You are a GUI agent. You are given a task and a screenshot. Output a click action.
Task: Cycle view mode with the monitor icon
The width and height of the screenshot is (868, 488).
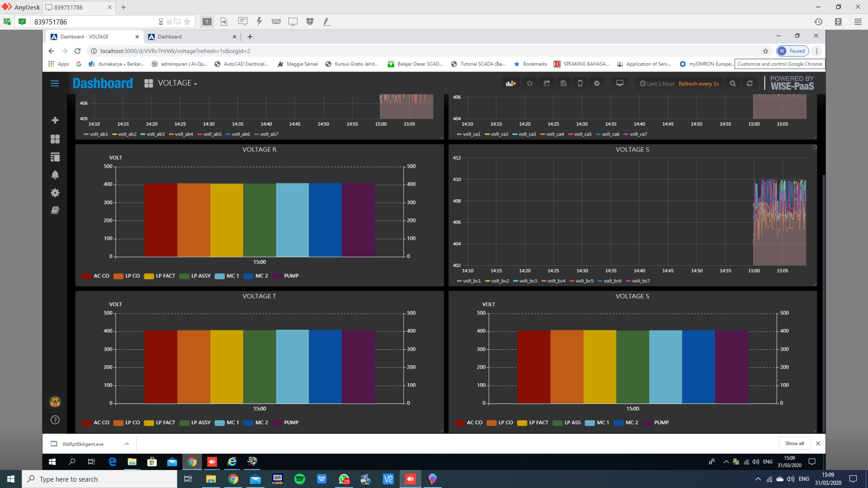click(x=620, y=83)
